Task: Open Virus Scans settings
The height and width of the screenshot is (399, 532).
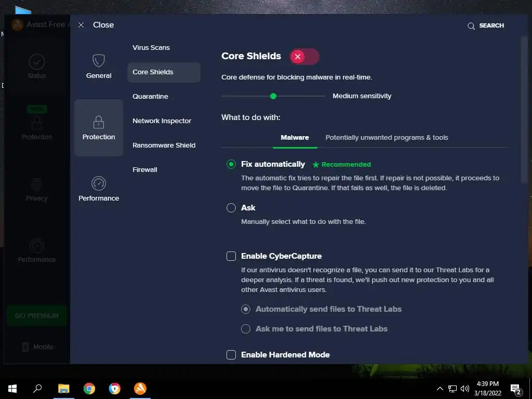Action: click(151, 47)
